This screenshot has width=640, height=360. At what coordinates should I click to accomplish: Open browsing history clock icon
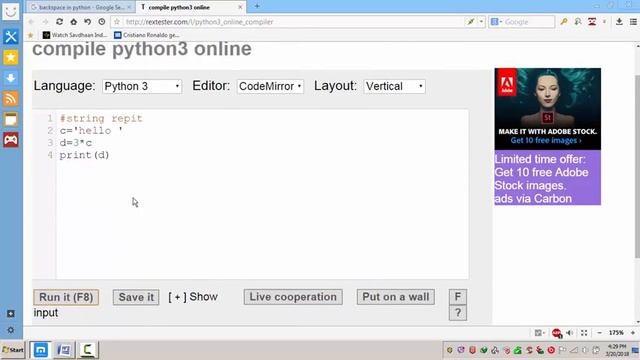tap(102, 22)
